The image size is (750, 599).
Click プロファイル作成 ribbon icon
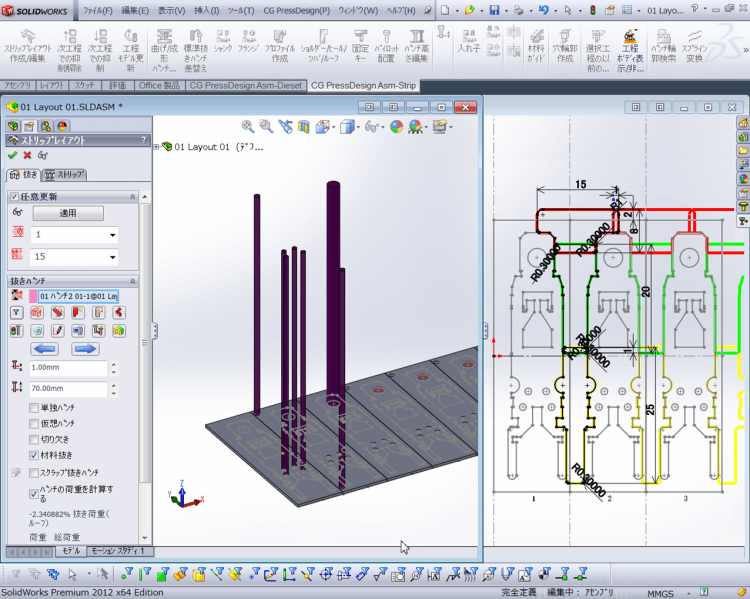coord(279,46)
